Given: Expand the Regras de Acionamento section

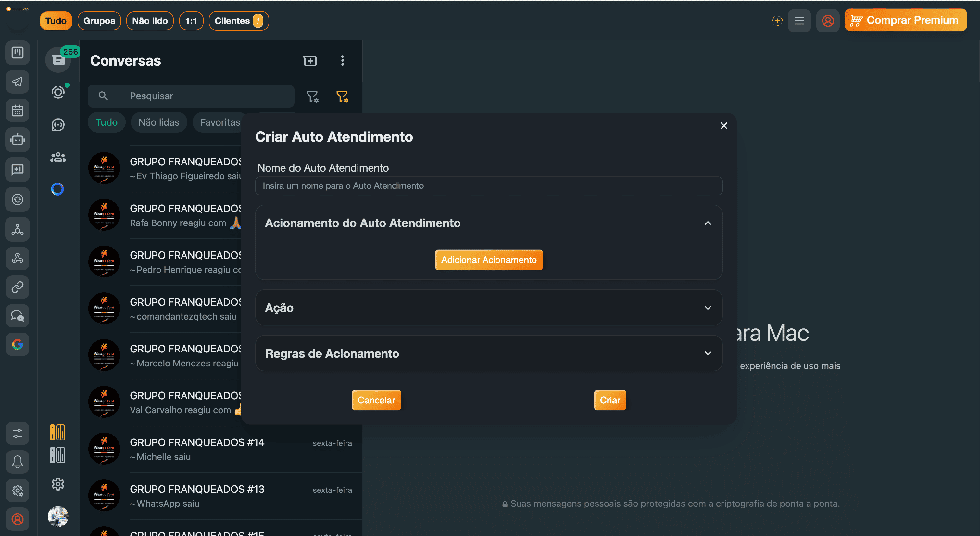Looking at the screenshot, I should (708, 353).
